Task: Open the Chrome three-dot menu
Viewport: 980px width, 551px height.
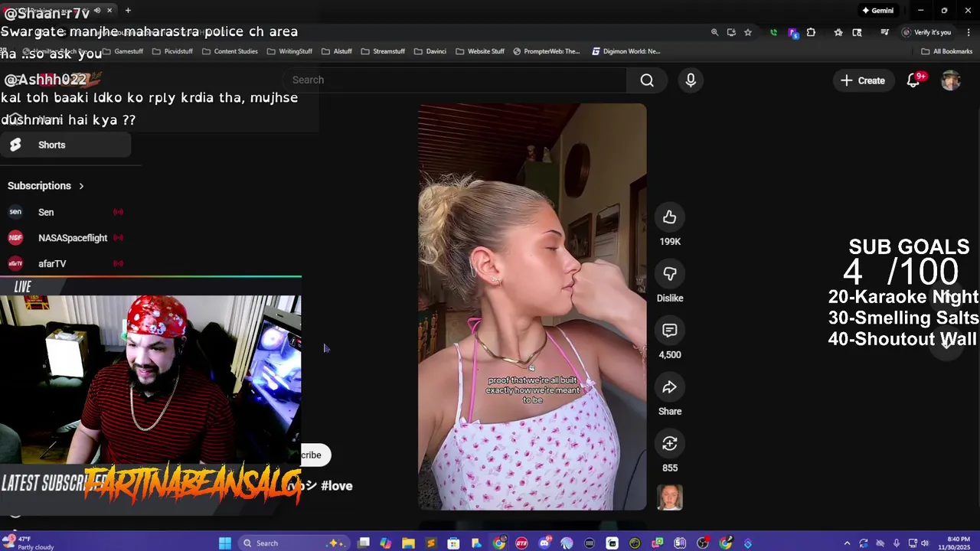Action: (969, 32)
